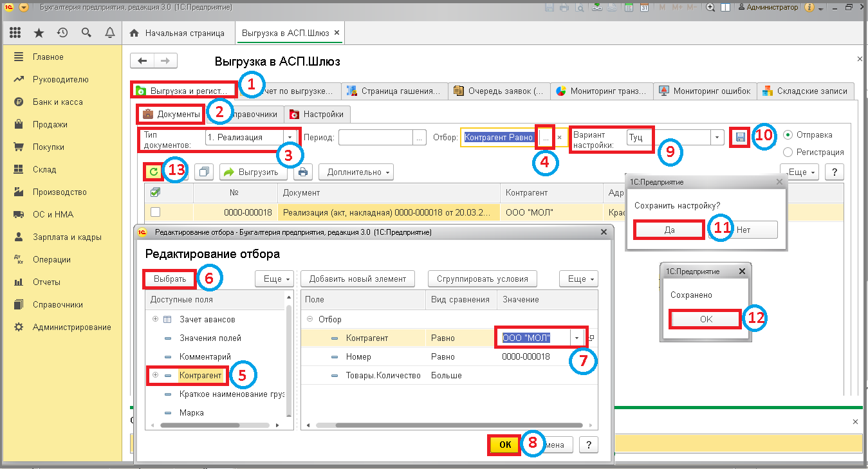Open dropdown of ООО "МОЛ" value field

[x=577, y=338]
